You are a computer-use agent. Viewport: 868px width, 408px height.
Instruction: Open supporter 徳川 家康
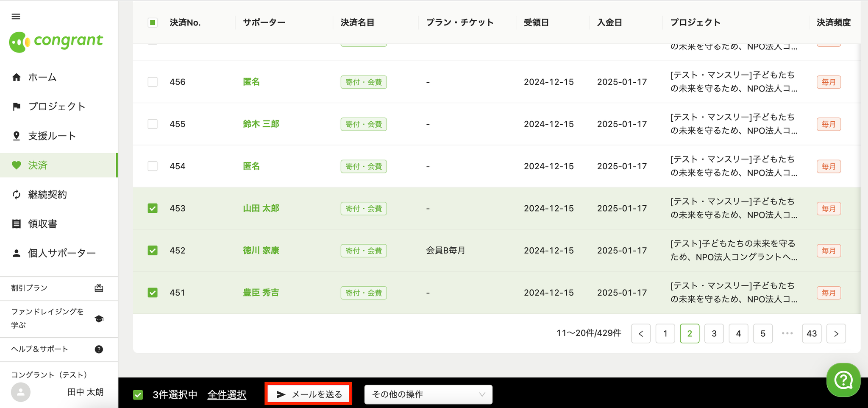[x=261, y=250]
